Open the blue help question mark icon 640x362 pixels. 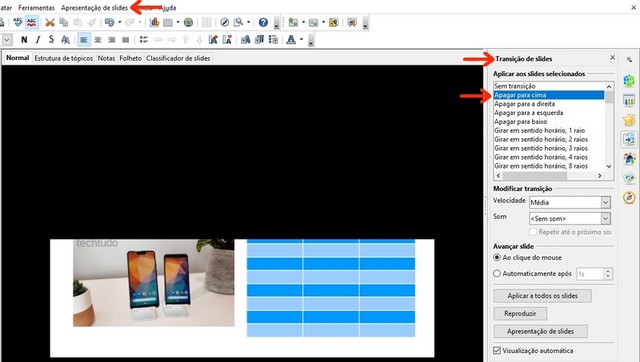pos(263,22)
